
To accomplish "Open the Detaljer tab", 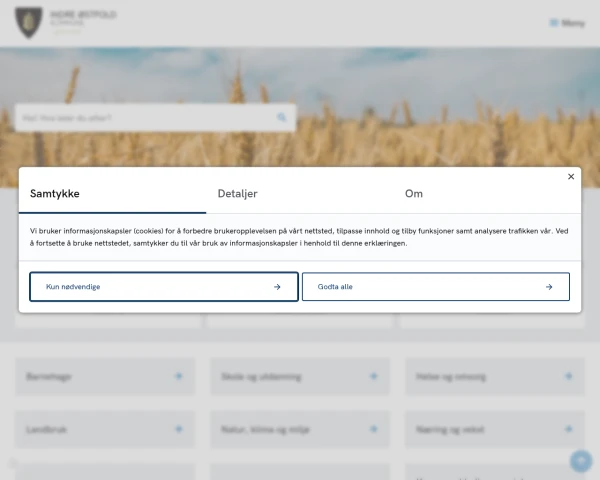I will [x=238, y=194].
